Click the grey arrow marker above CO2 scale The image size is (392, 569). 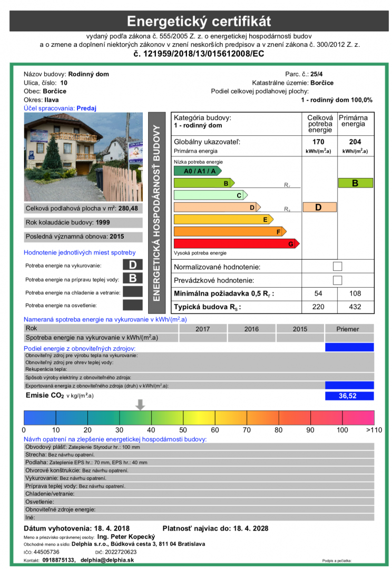point(140,405)
